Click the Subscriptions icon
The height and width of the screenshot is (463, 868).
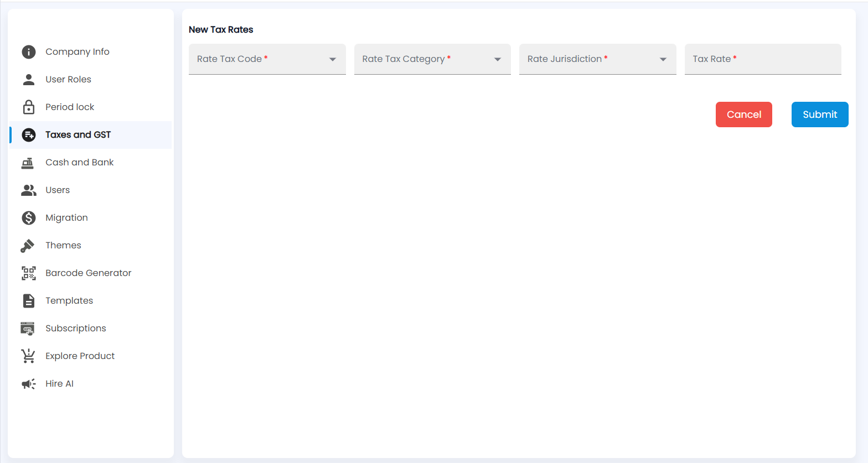pyautogui.click(x=28, y=329)
